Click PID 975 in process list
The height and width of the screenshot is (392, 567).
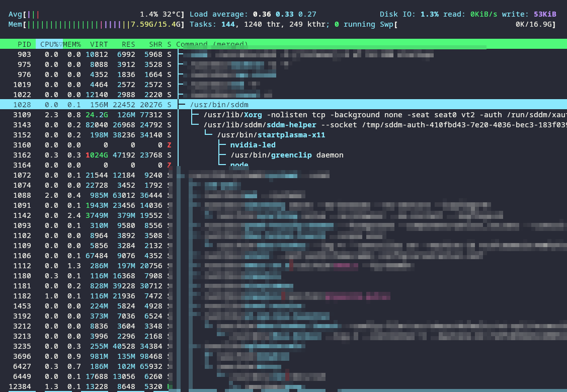(24, 64)
